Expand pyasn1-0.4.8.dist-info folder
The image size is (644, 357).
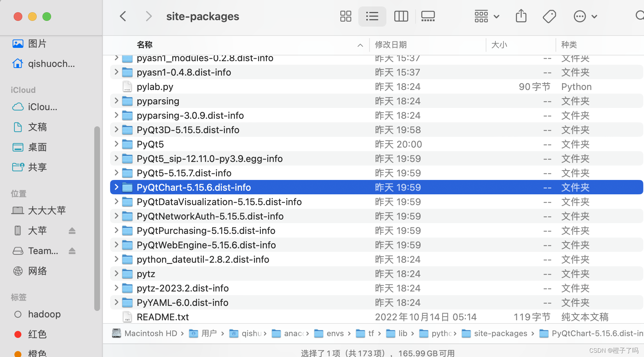(116, 72)
